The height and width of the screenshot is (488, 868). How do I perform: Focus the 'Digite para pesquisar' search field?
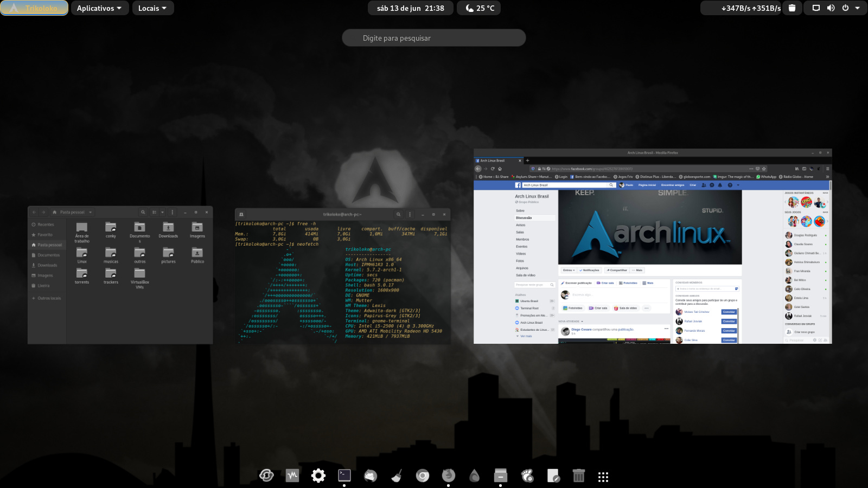434,38
